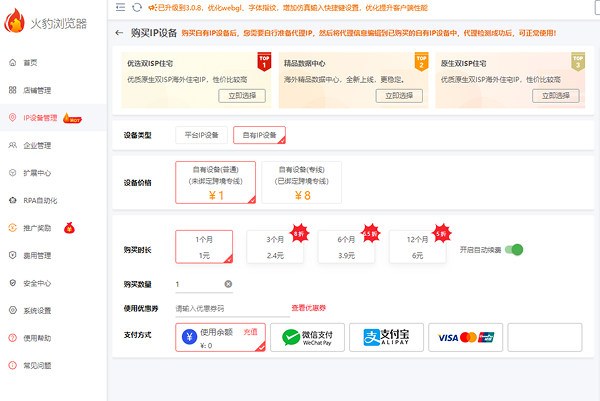The image size is (600, 401).
Task: Choose VISA card payment option
Action: [465, 337]
